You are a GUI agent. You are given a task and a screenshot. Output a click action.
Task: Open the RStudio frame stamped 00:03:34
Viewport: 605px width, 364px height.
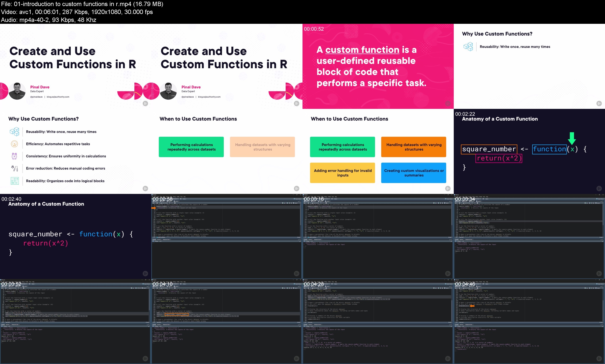pos(529,236)
